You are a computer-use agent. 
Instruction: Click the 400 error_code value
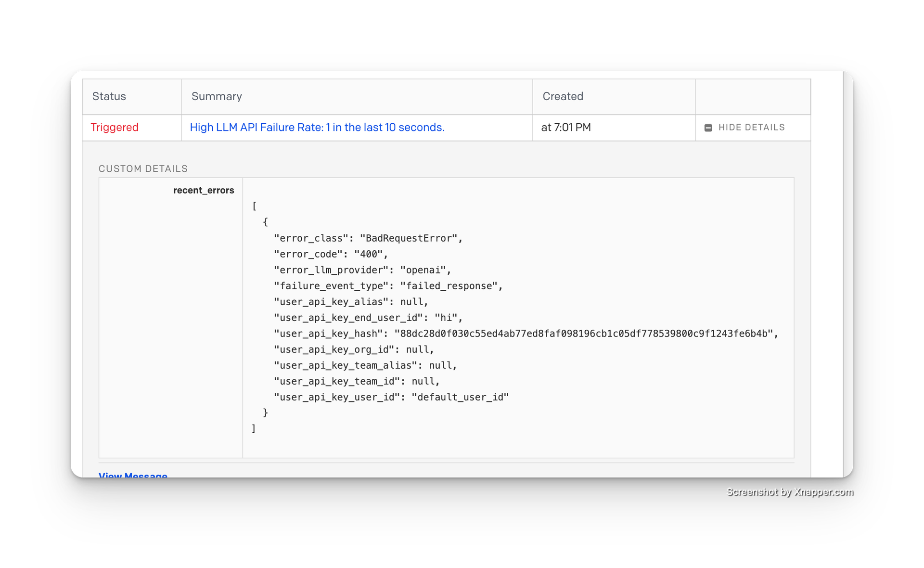tap(371, 254)
